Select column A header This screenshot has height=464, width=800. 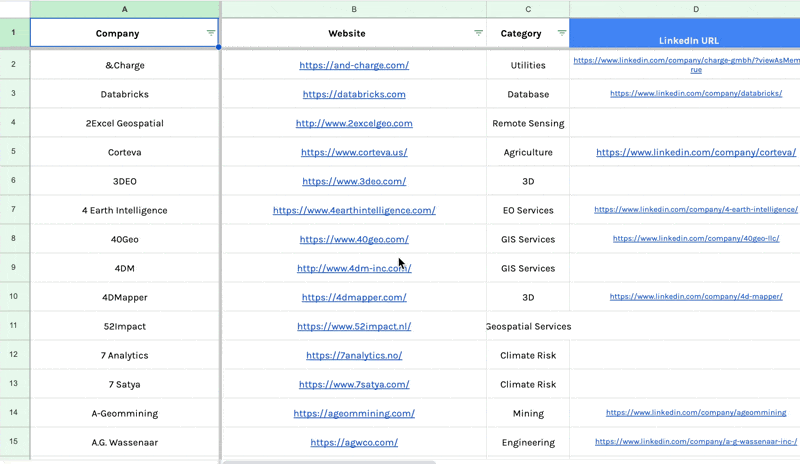pos(124,9)
